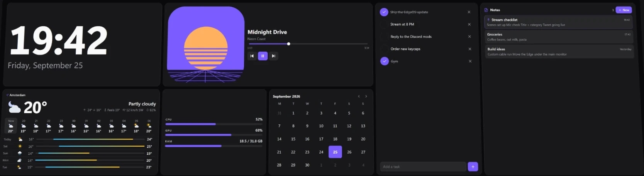Screen dimensions: 644x176
Task: Click the RAM usage bar
Action: (x=214, y=146)
